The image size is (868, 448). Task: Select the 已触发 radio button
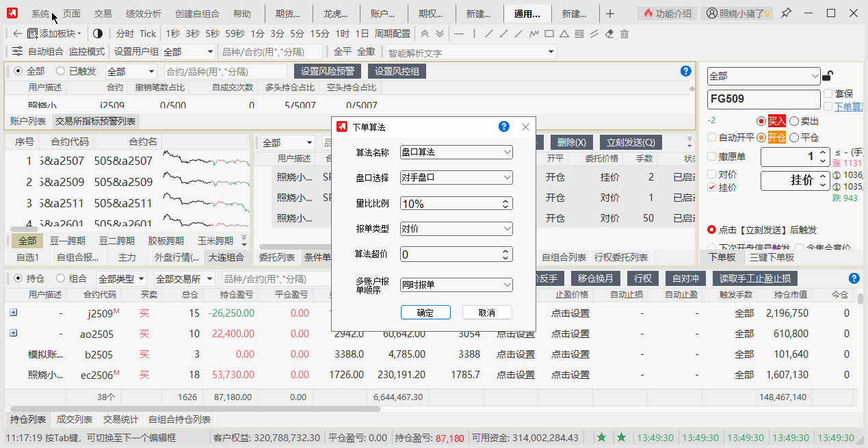(x=60, y=71)
